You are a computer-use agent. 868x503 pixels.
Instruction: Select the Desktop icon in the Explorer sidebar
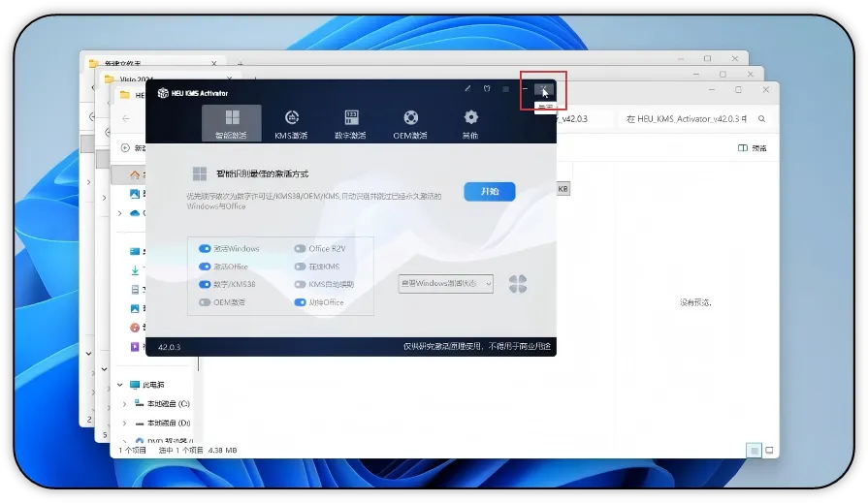135,251
